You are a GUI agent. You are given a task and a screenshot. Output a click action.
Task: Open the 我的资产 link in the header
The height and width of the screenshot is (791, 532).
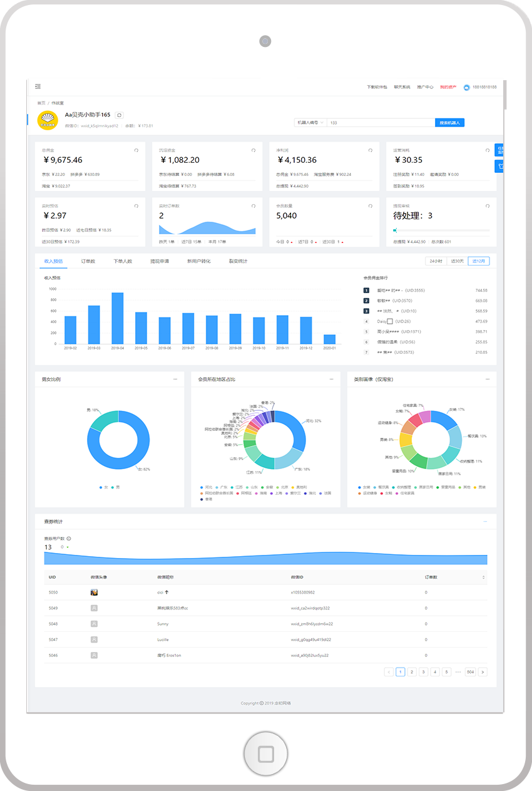click(x=448, y=87)
